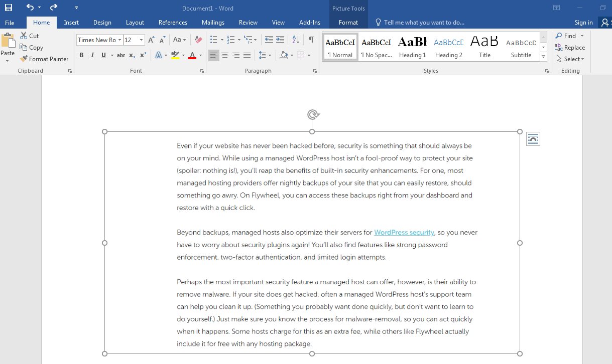Open the font size dropdown
Screen dimensions: 612x364
tap(141, 40)
